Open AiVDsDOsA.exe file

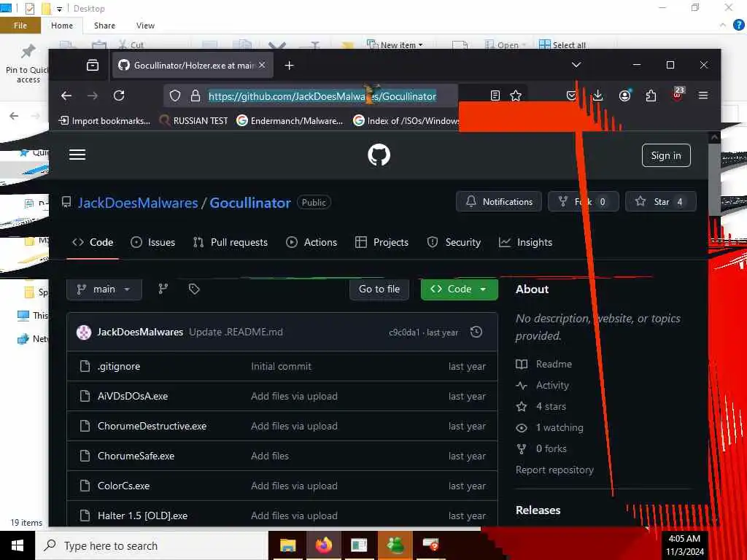click(133, 396)
